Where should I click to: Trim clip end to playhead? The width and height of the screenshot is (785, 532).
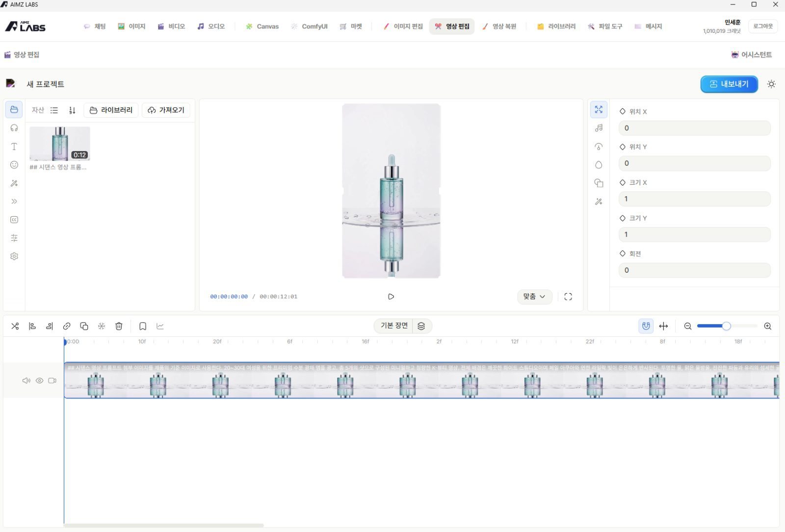[50, 326]
